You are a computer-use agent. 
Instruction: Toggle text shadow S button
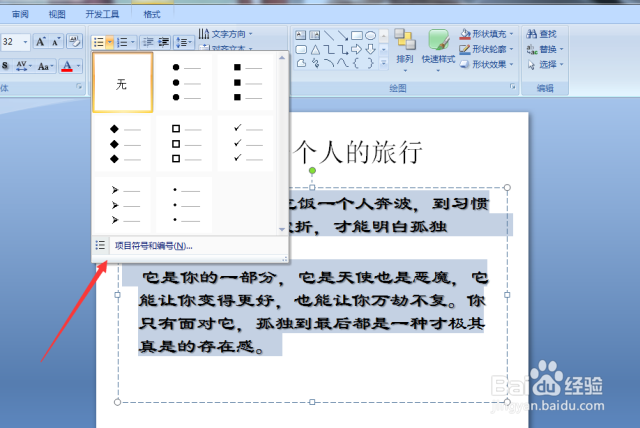[5, 66]
